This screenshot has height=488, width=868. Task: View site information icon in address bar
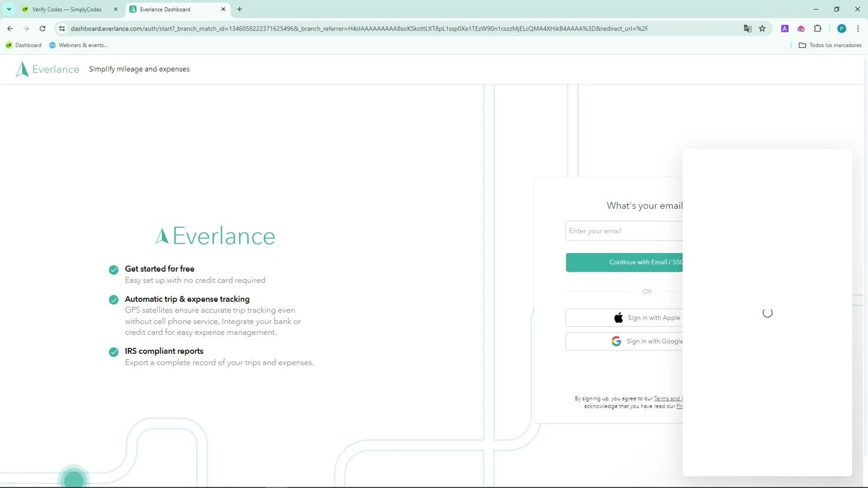(x=62, y=28)
